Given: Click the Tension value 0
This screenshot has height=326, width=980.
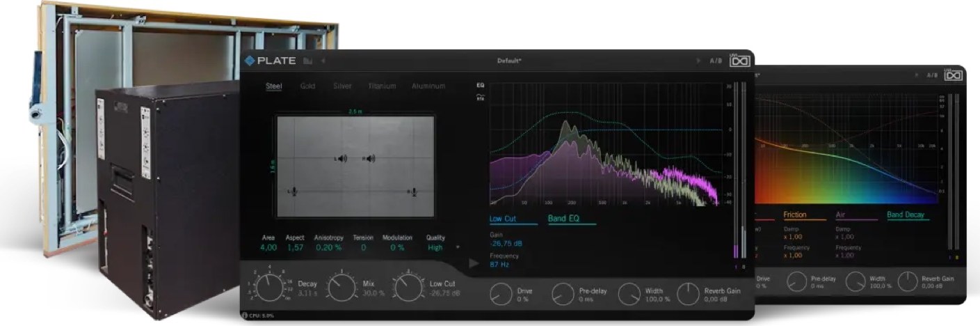Looking at the screenshot, I should point(363,247).
